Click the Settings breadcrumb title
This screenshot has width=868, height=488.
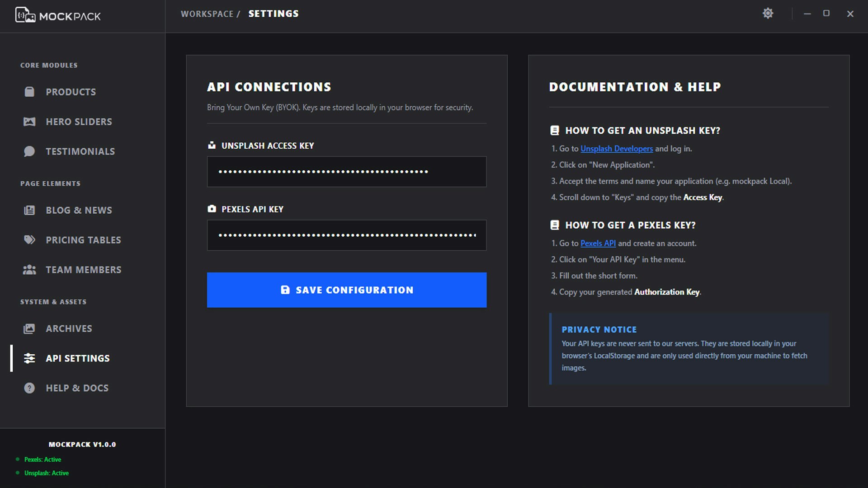point(274,14)
